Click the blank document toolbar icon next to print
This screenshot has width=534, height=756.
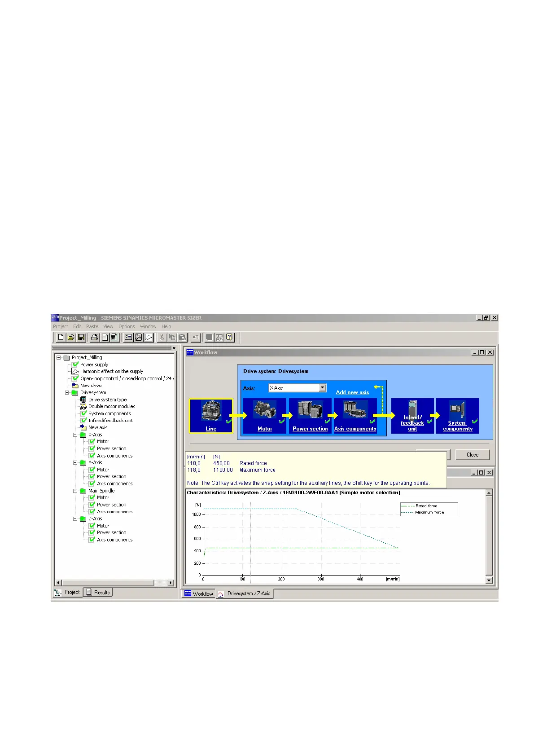104,337
